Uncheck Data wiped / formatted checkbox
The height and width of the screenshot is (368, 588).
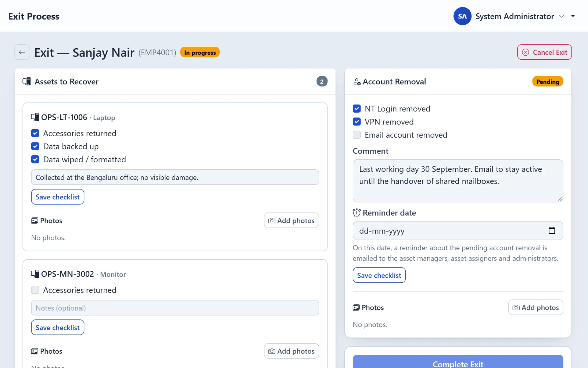click(x=35, y=159)
